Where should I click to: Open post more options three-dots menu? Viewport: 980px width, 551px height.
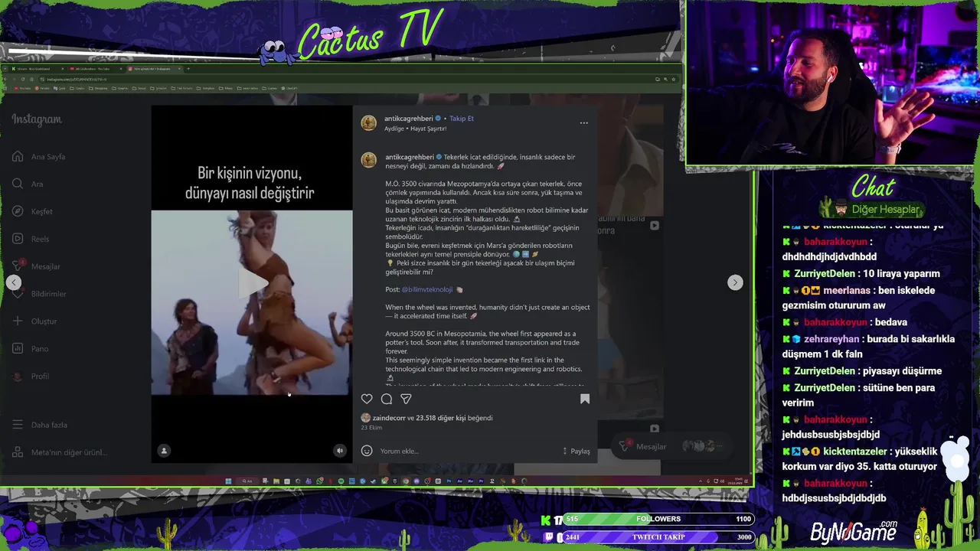583,122
